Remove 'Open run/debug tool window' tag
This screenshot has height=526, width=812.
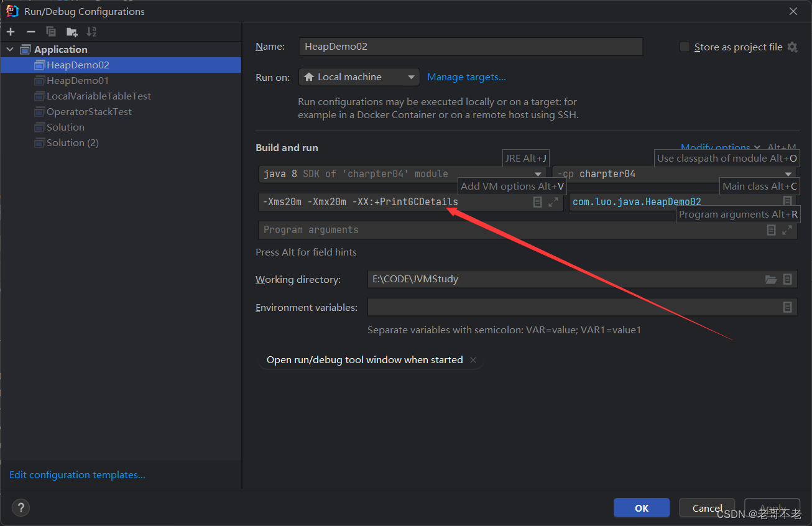coord(473,360)
